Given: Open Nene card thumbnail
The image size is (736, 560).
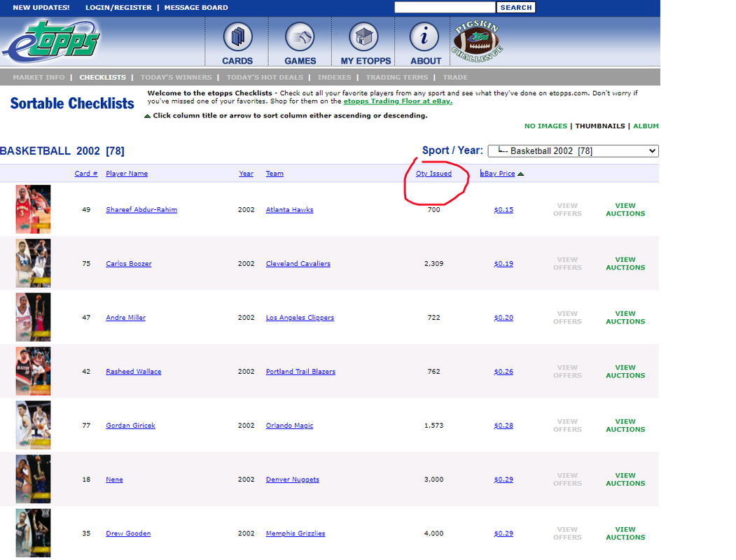Looking at the screenshot, I should (33, 479).
